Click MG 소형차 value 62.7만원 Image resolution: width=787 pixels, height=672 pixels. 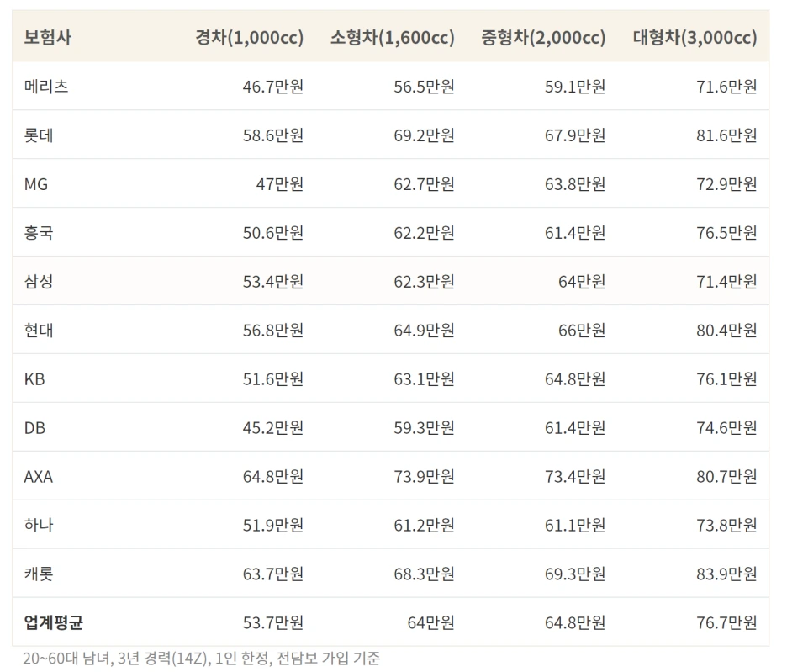424,184
